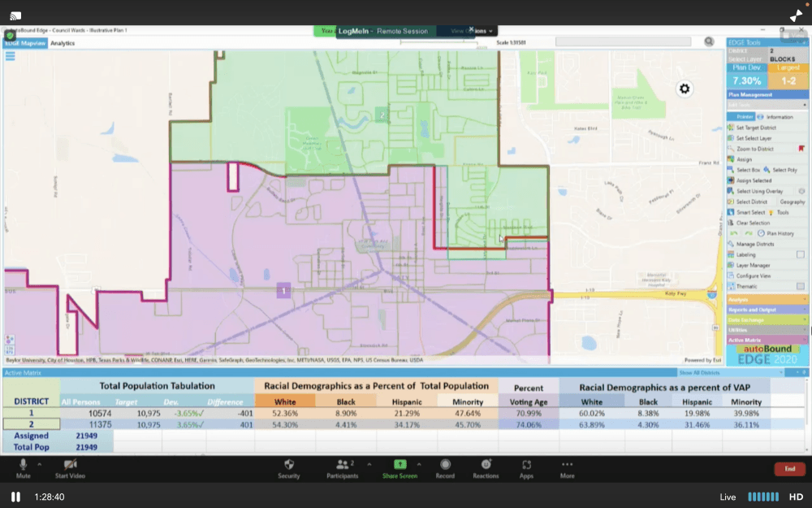The image size is (812, 508).
Task: Click the Zoom Security shield icon
Action: click(x=289, y=464)
